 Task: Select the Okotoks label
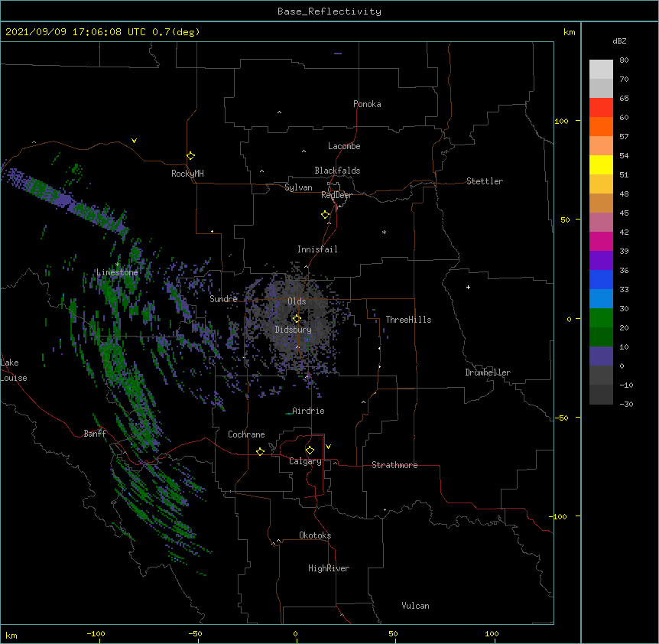point(315,535)
